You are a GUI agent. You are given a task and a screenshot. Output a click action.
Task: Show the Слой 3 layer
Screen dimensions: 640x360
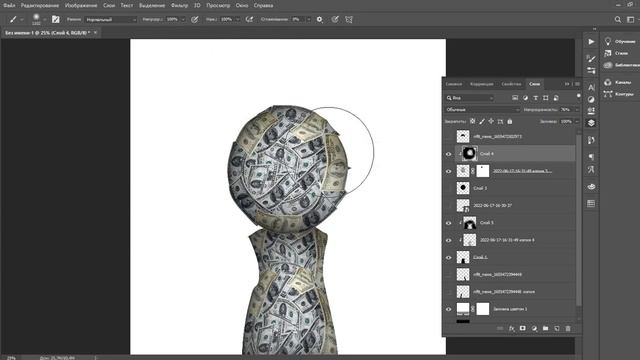pos(449,189)
